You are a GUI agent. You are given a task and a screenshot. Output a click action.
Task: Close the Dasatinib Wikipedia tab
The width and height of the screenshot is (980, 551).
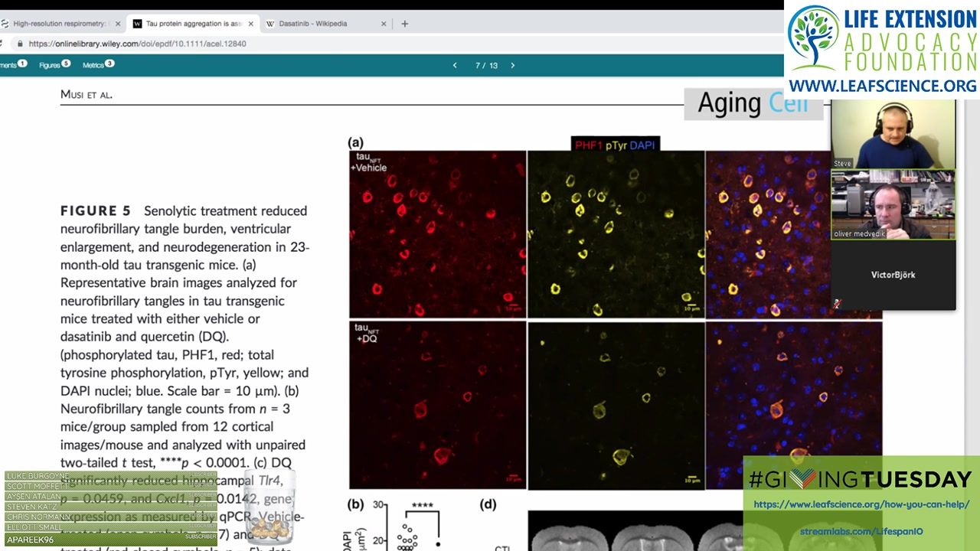[384, 24]
